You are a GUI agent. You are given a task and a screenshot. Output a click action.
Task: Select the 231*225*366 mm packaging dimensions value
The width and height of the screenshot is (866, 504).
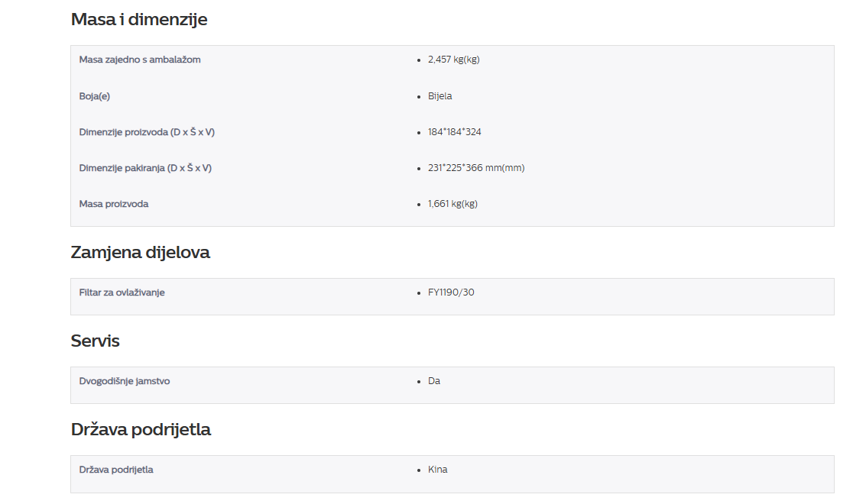click(475, 168)
